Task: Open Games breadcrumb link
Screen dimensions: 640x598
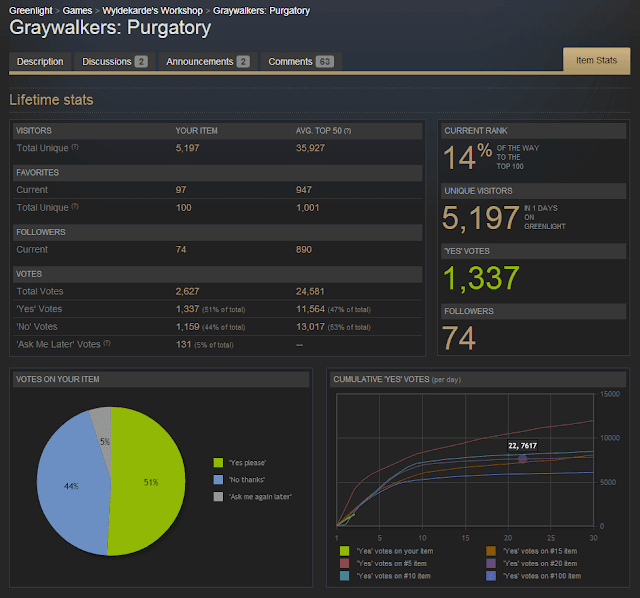Action: 77,11
